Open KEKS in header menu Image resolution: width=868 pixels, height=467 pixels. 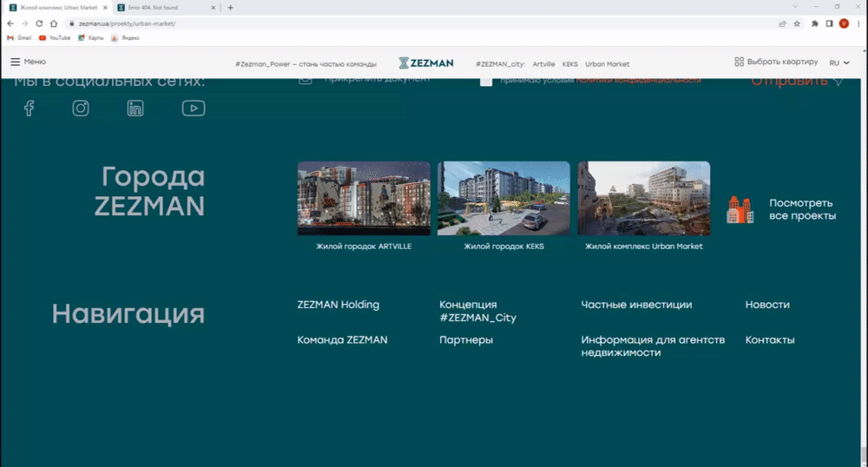click(x=570, y=64)
